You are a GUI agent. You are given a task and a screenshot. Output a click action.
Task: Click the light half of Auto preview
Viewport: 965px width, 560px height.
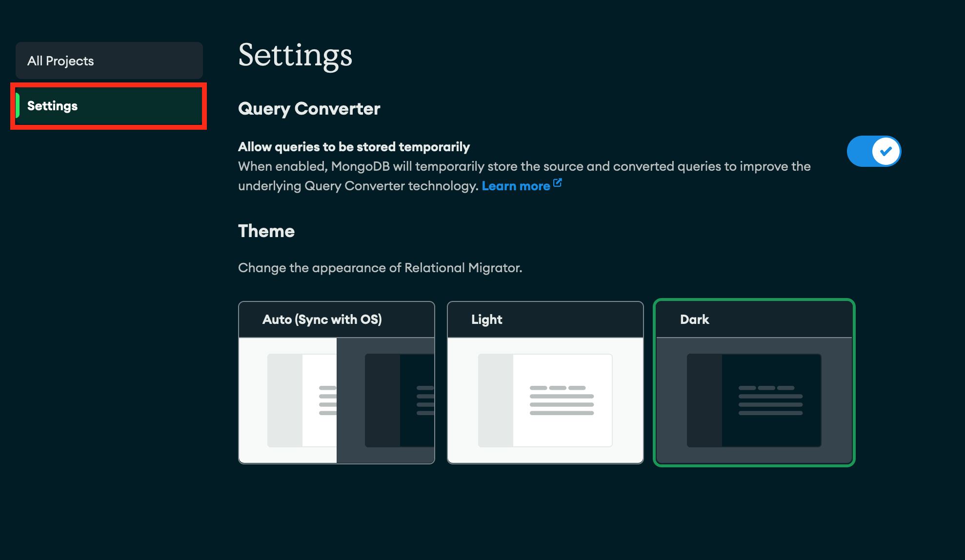coord(288,400)
